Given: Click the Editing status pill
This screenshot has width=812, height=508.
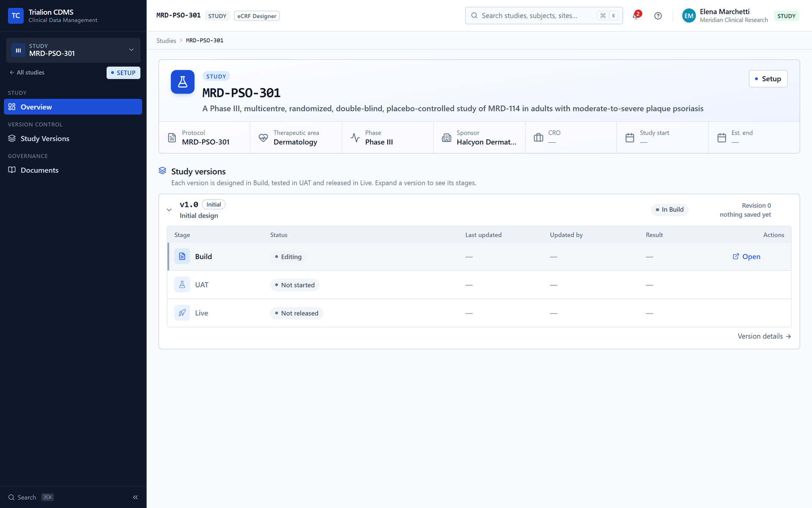Looking at the screenshot, I should pyautogui.click(x=288, y=257).
